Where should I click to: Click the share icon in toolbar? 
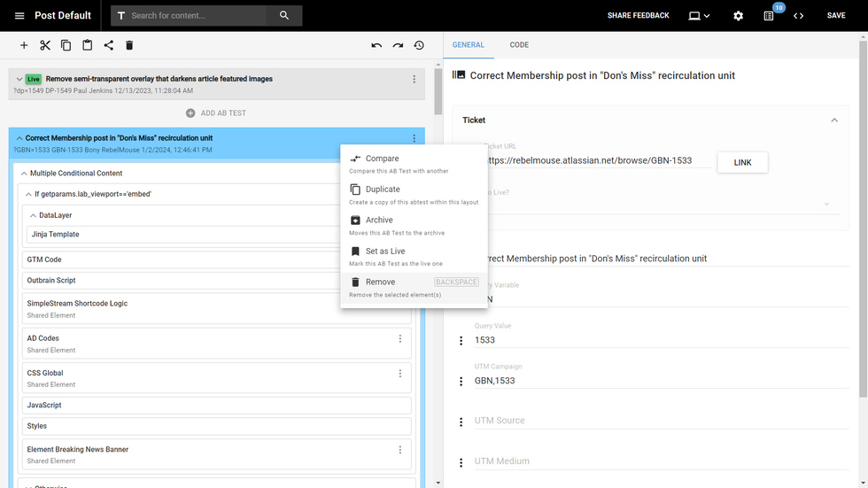pyautogui.click(x=108, y=45)
